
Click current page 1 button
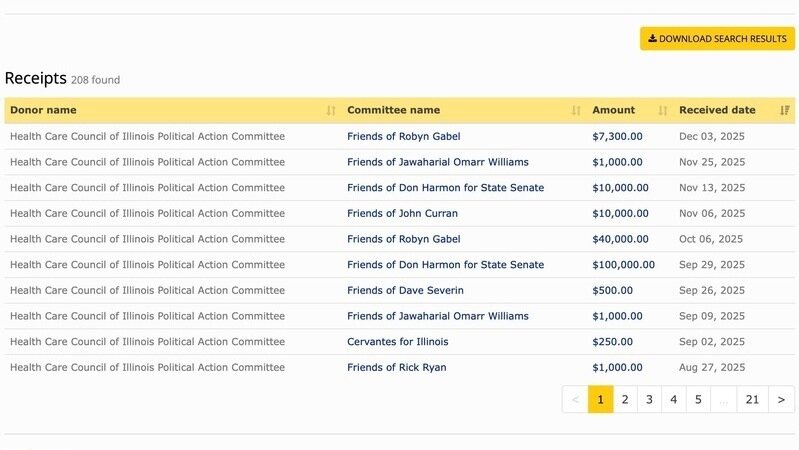click(600, 400)
